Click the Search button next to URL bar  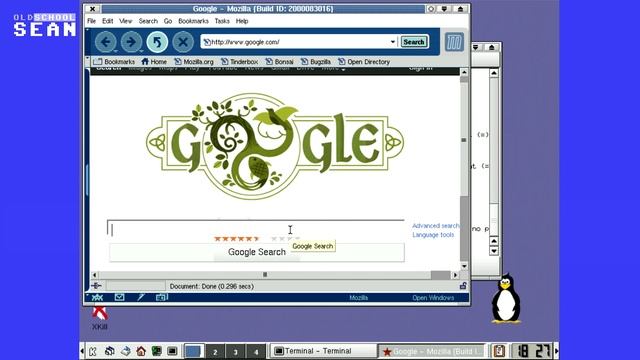[x=413, y=42]
